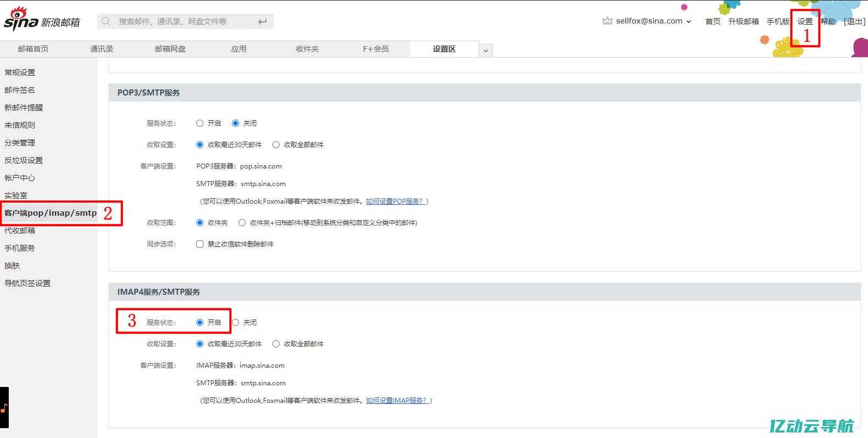Click the POP3/SMTP服务 section header
The height and width of the screenshot is (438, 868).
[485, 93]
